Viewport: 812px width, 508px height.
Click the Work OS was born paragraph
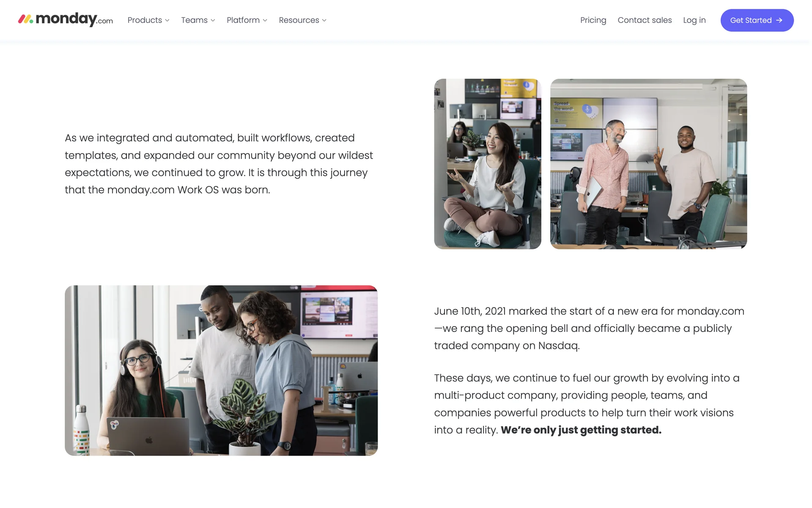(219, 164)
